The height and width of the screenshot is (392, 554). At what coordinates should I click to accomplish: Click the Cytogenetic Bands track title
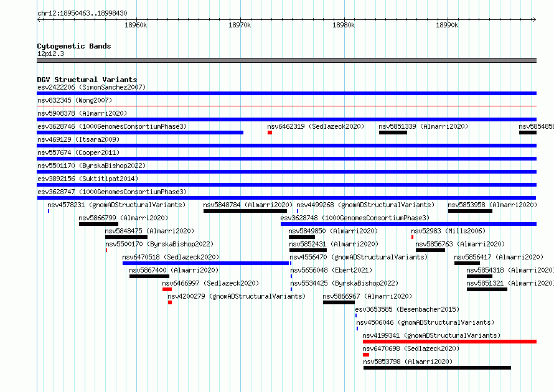point(74,46)
